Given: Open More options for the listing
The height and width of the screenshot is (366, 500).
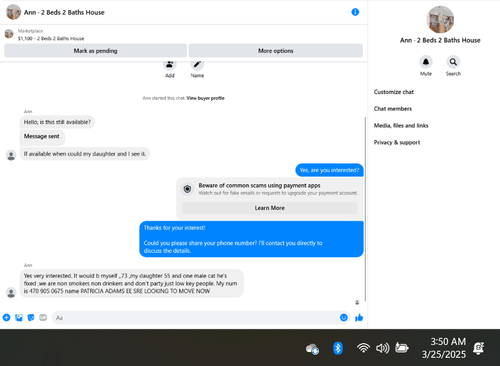Looking at the screenshot, I should (276, 51).
